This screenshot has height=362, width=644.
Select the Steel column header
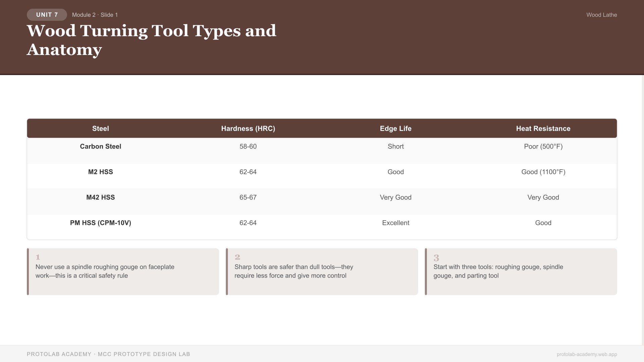click(100, 128)
